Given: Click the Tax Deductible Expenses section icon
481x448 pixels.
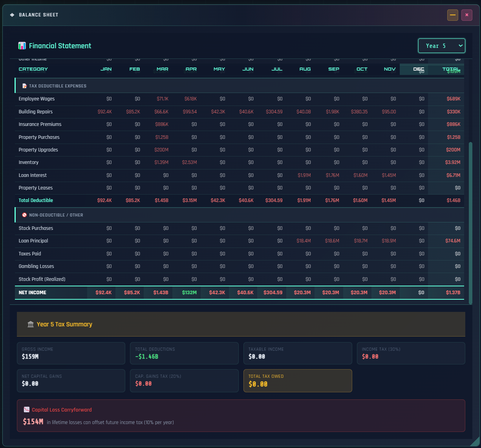Looking at the screenshot, I should click(24, 86).
